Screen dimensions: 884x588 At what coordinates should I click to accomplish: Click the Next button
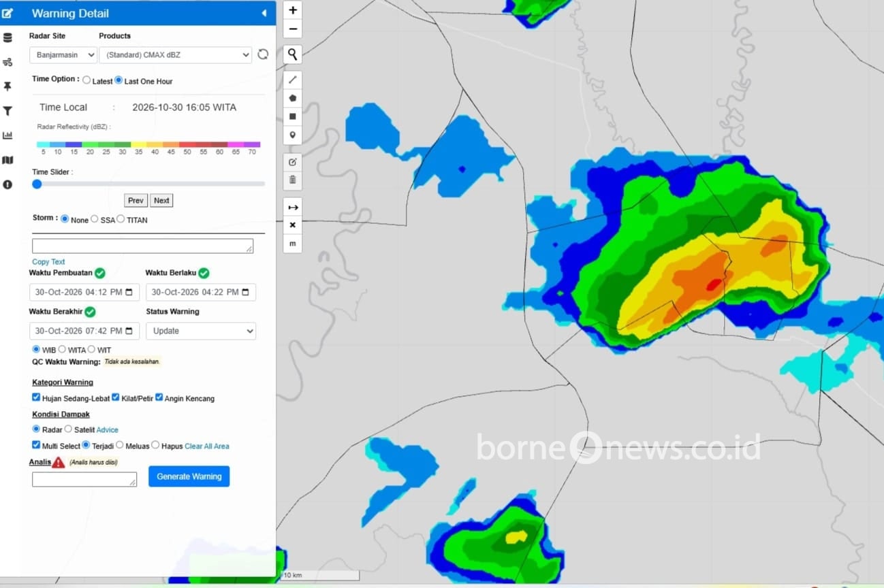(x=161, y=200)
